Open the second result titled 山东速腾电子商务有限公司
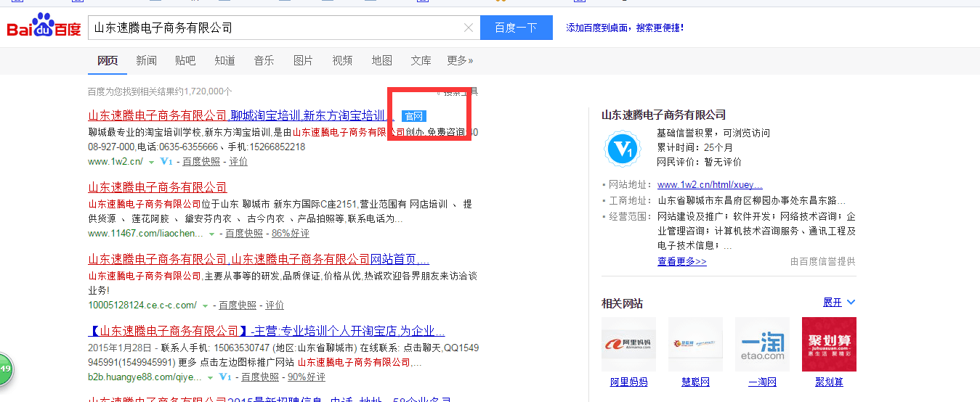 (158, 187)
